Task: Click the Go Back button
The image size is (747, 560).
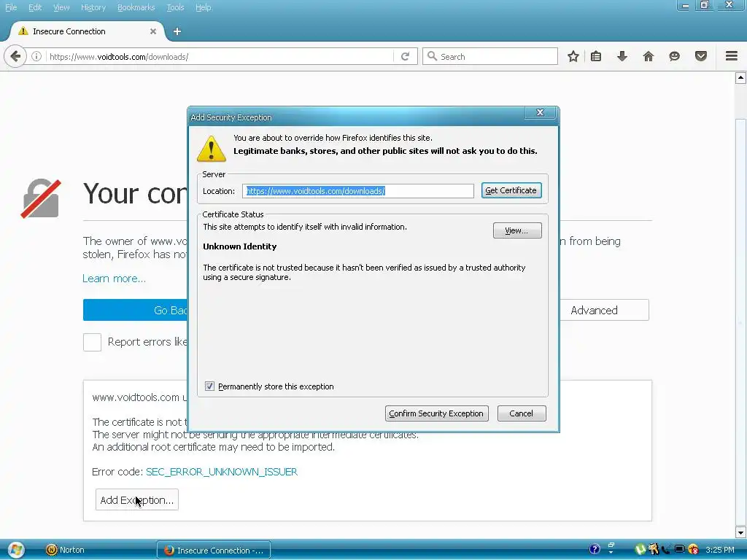Action: coord(136,310)
